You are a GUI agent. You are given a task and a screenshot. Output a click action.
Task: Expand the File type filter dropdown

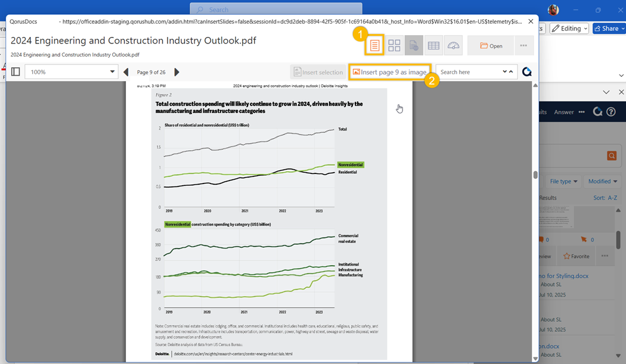[x=564, y=181]
